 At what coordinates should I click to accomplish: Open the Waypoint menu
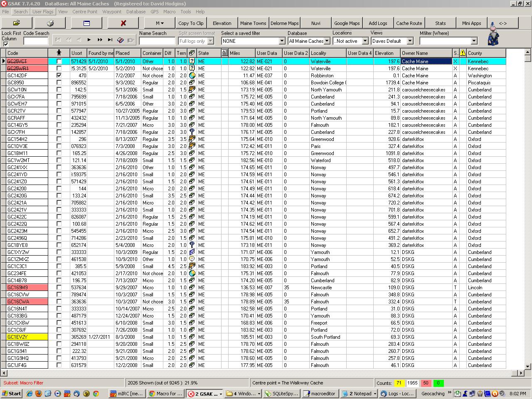[112, 12]
